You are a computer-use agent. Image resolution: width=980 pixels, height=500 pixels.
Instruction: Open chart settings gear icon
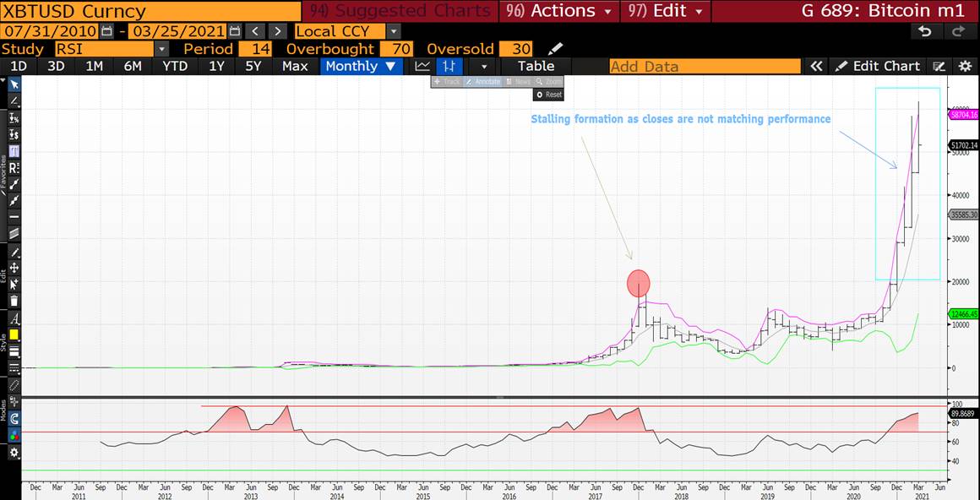pyautogui.click(x=966, y=66)
